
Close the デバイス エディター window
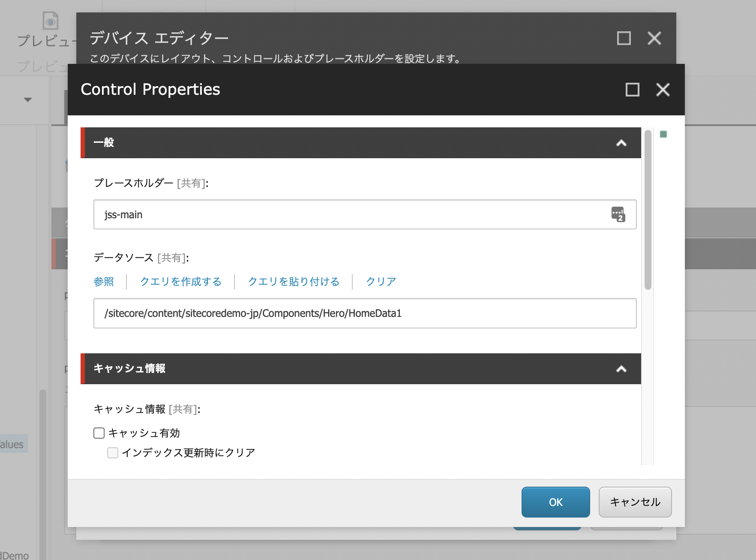pyautogui.click(x=654, y=38)
